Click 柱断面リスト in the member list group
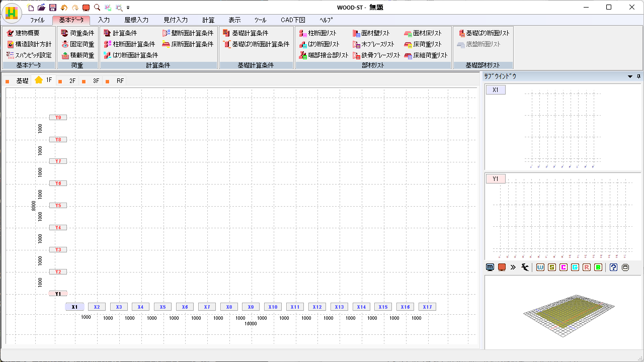The height and width of the screenshot is (362, 644). pyautogui.click(x=322, y=33)
